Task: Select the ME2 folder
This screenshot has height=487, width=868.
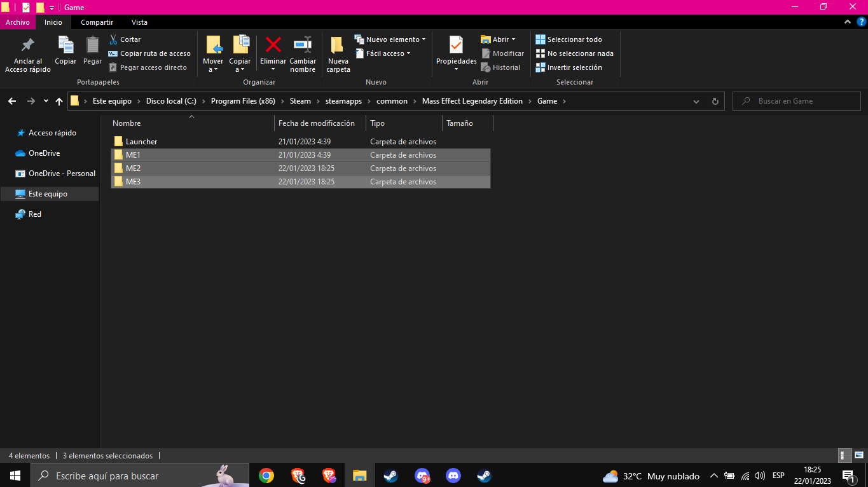Action: (x=301, y=168)
